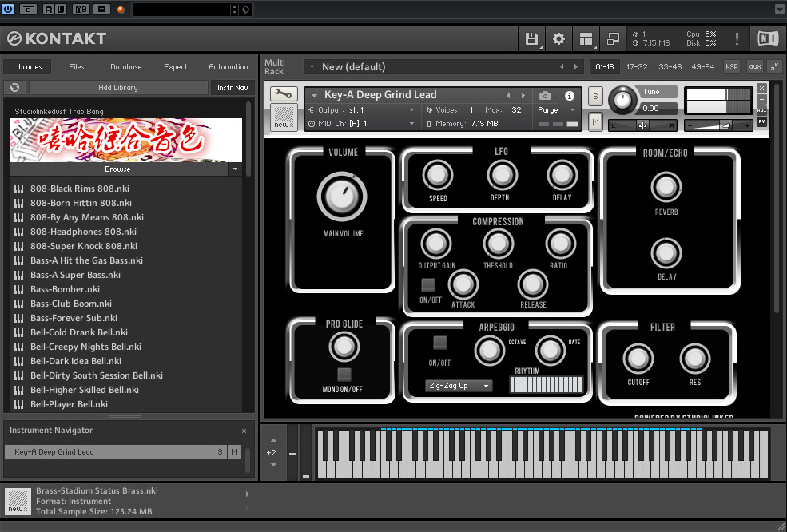Click the plugin power icon at top-left

coord(7,9)
